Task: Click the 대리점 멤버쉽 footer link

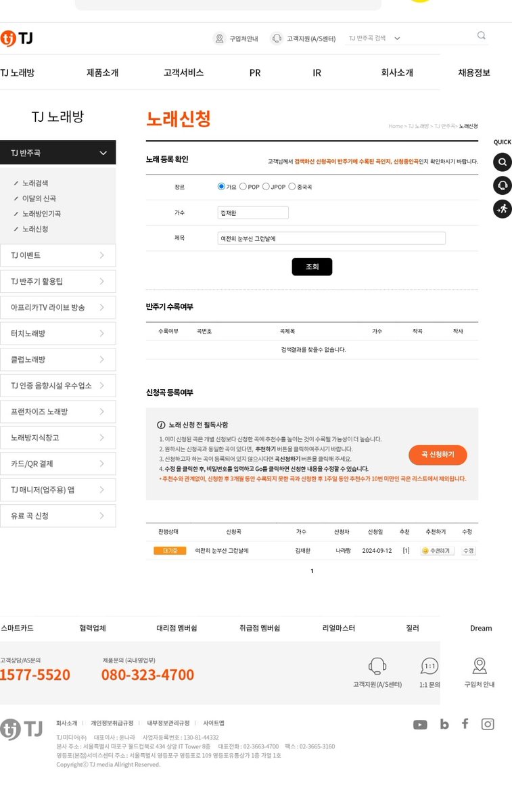Action: pyautogui.click(x=177, y=628)
